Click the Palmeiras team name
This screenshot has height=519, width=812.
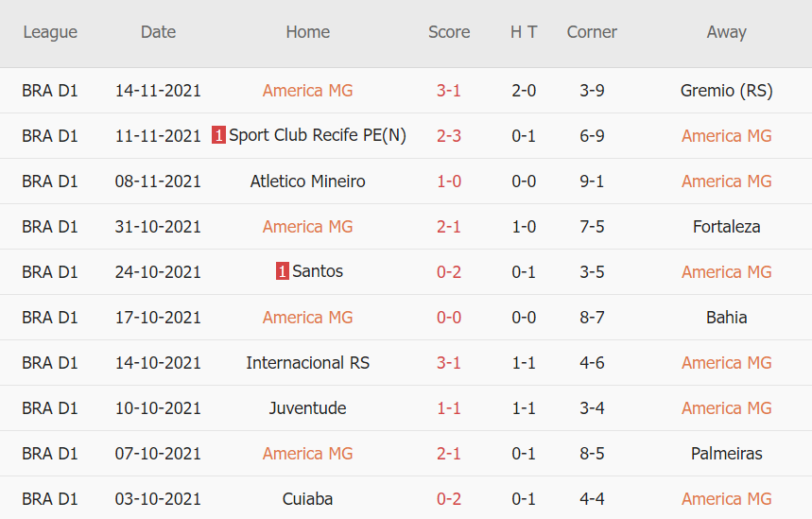pyautogui.click(x=726, y=454)
